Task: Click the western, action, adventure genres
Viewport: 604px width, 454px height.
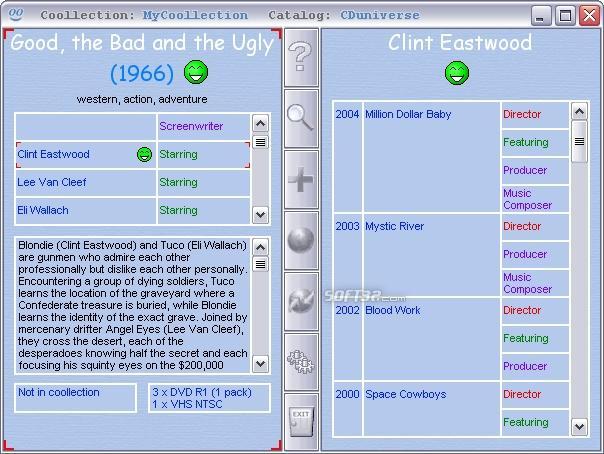Action: click(142, 99)
